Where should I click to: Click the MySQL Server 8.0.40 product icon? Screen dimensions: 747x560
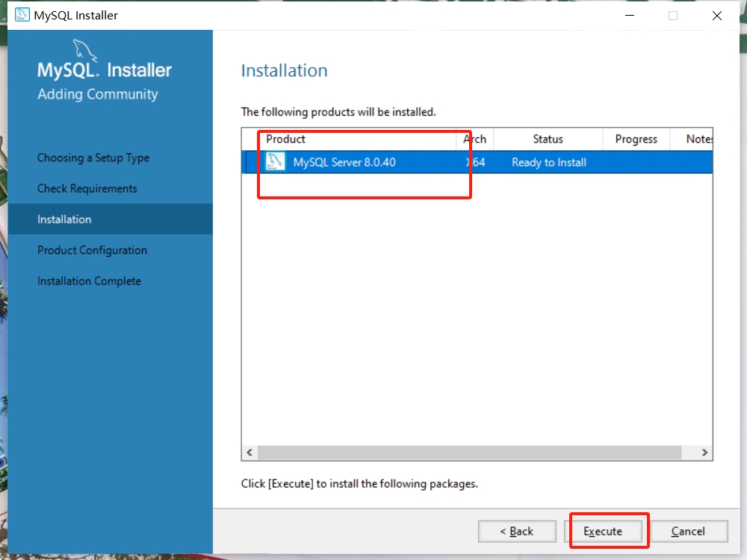click(276, 162)
